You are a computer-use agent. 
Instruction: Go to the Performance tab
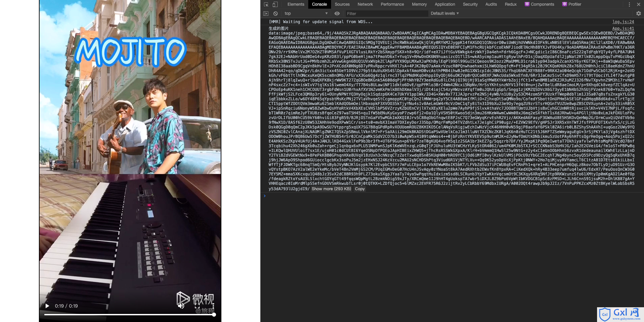tap(392, 4)
